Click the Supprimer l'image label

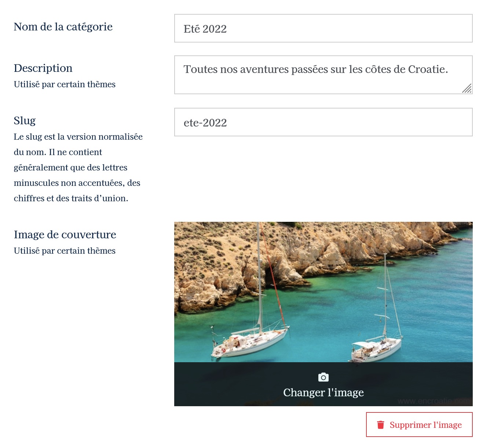tap(425, 425)
